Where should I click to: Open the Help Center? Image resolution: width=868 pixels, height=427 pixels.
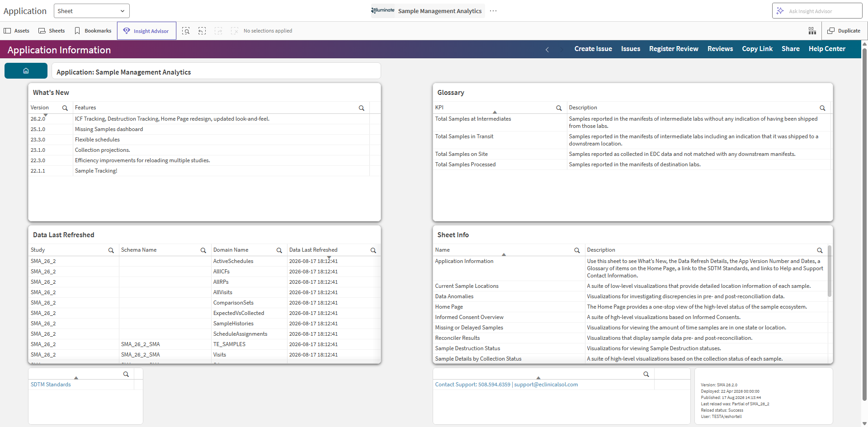[827, 49]
